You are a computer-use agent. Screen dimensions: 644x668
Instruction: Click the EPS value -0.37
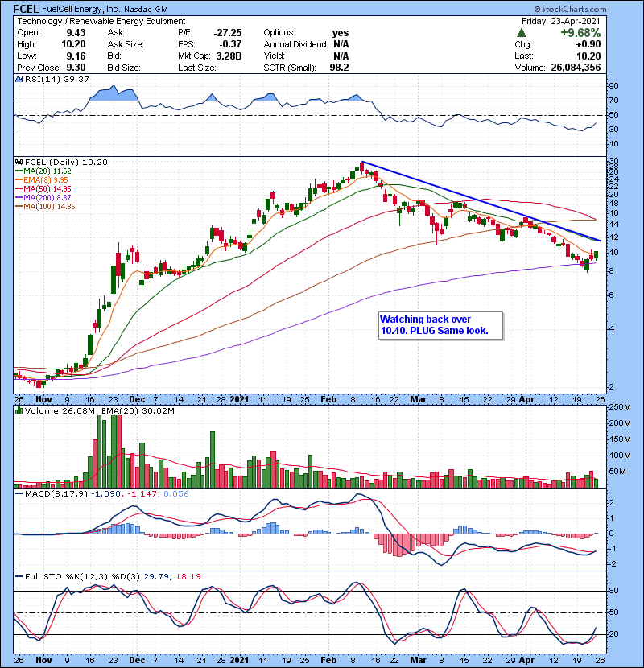(230, 44)
